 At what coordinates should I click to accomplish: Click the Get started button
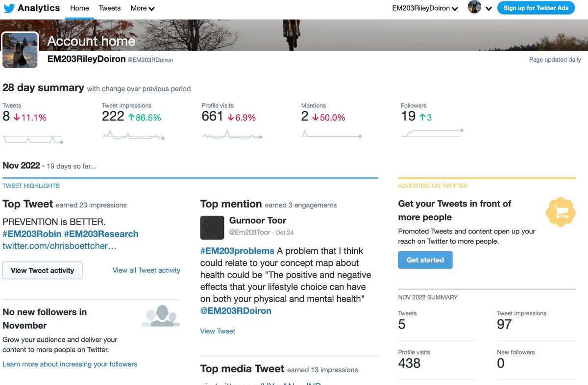click(x=425, y=260)
